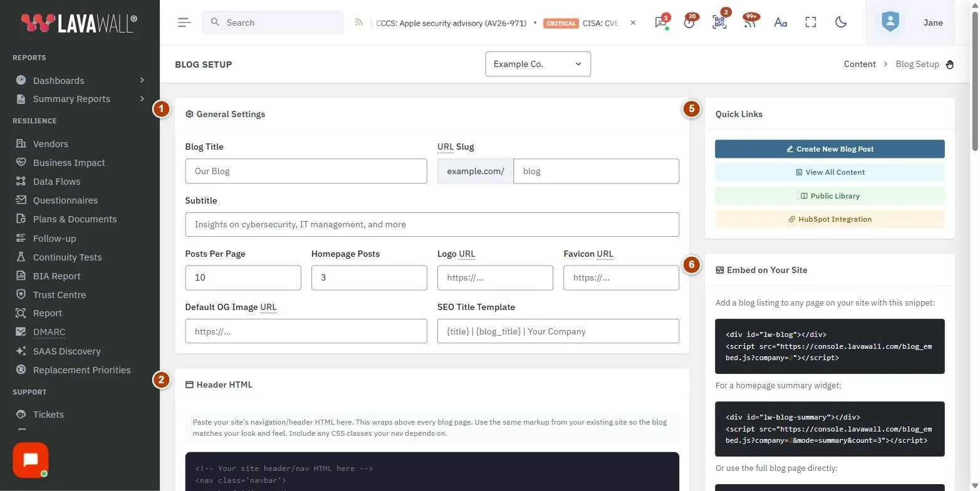
Task: Open the live chat bubble button
Action: pyautogui.click(x=30, y=460)
